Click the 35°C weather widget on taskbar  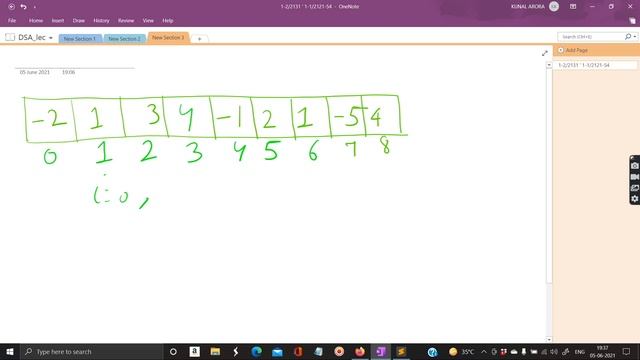tap(462, 352)
